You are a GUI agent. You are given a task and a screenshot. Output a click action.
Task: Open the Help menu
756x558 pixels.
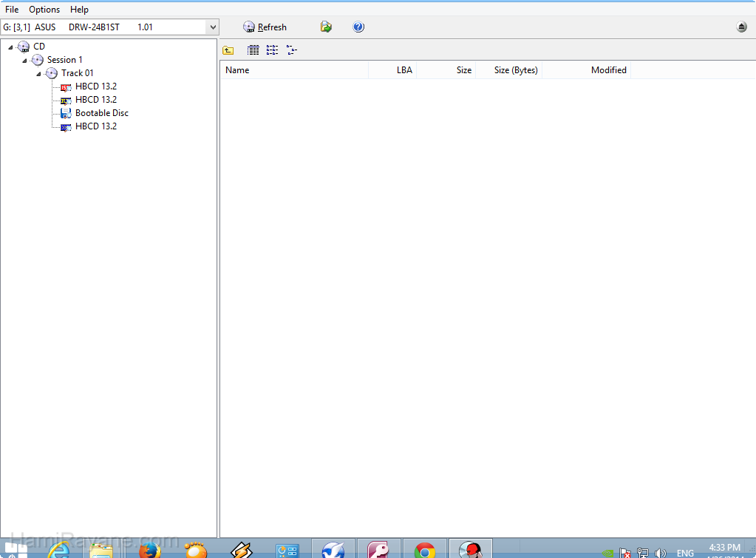79,10
